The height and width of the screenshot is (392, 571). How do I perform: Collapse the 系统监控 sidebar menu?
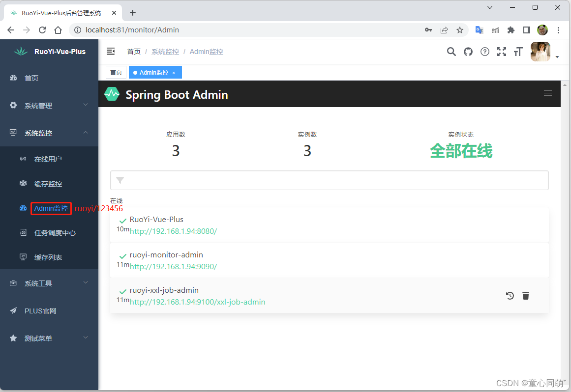click(x=49, y=133)
